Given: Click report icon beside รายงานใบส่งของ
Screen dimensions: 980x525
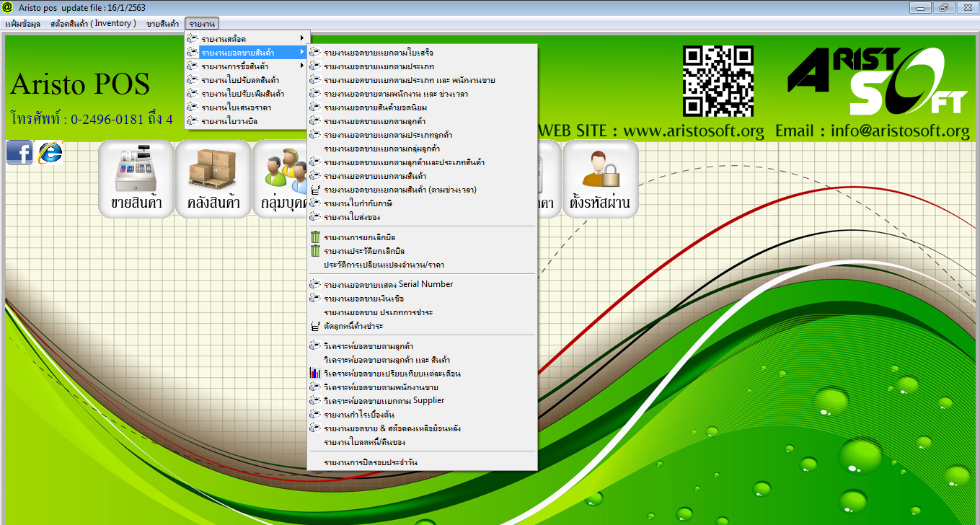Looking at the screenshot, I should pyautogui.click(x=315, y=216).
